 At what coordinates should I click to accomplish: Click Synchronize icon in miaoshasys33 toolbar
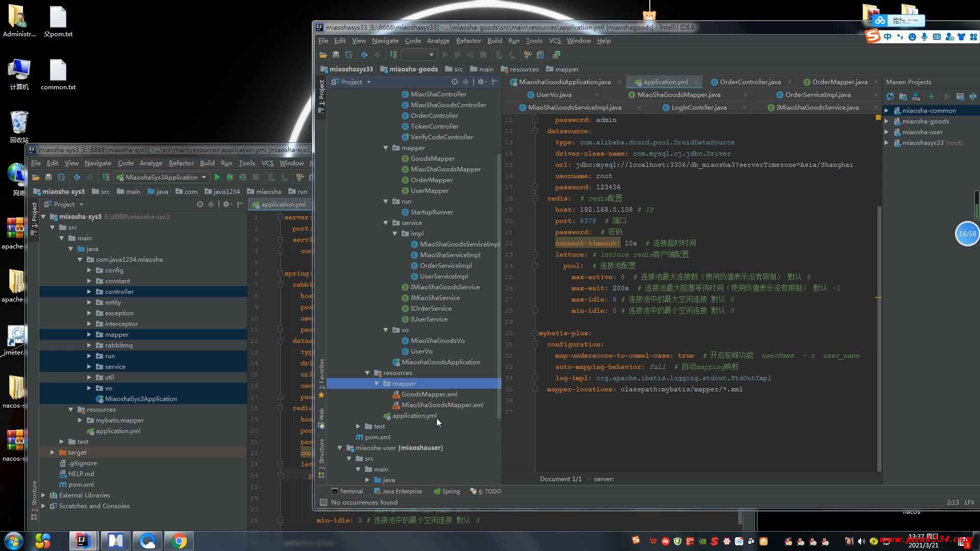(349, 55)
